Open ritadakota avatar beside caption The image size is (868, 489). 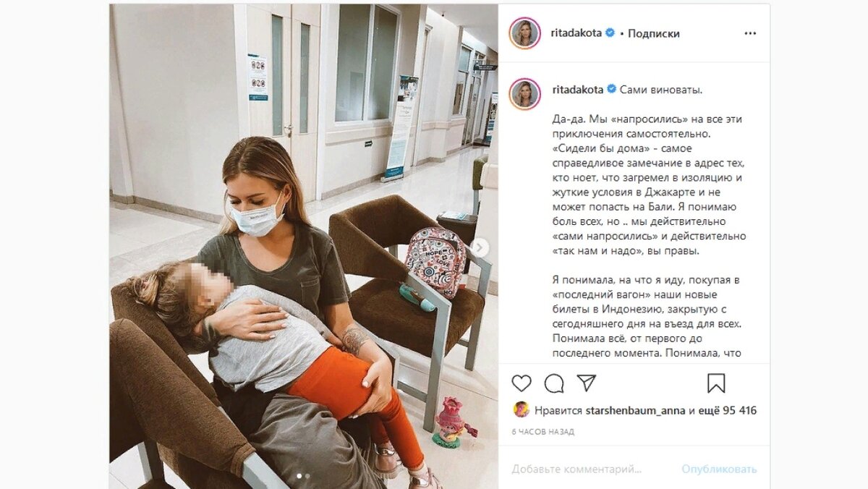click(x=524, y=94)
